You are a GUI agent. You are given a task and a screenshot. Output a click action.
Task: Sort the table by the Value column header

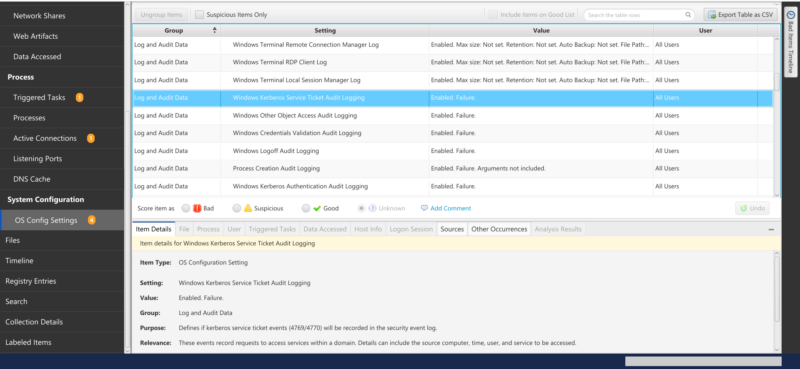point(541,31)
